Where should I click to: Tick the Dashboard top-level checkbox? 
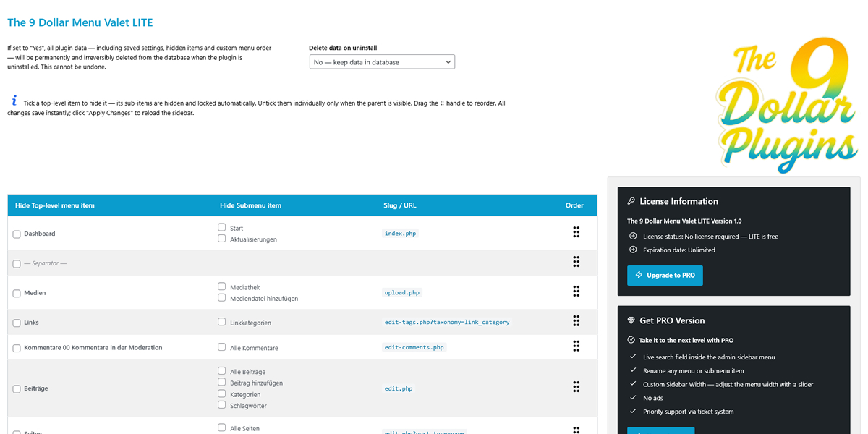17,234
